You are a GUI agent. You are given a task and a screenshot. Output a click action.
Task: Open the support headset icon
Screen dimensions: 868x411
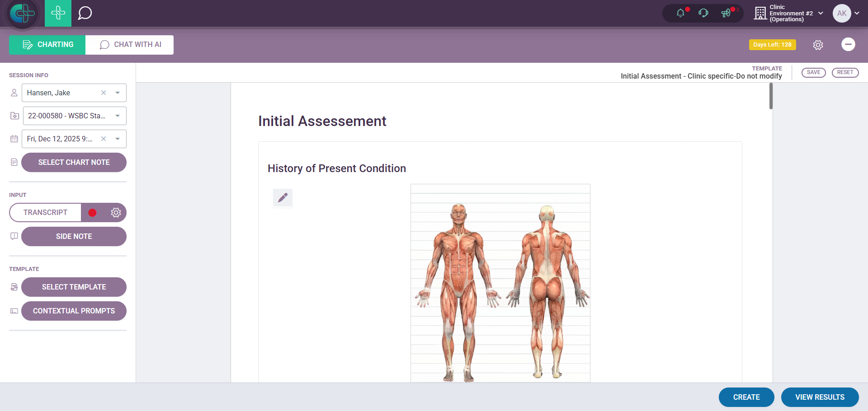(703, 13)
